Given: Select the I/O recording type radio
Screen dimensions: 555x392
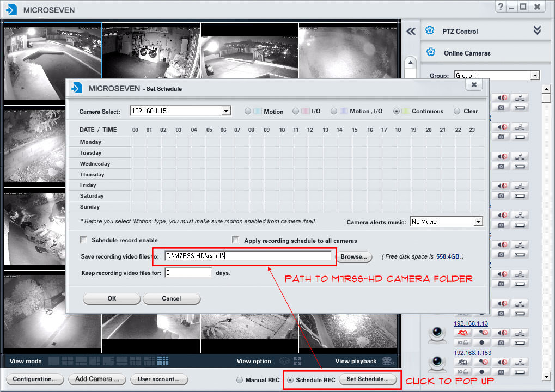Looking at the screenshot, I should (296, 111).
